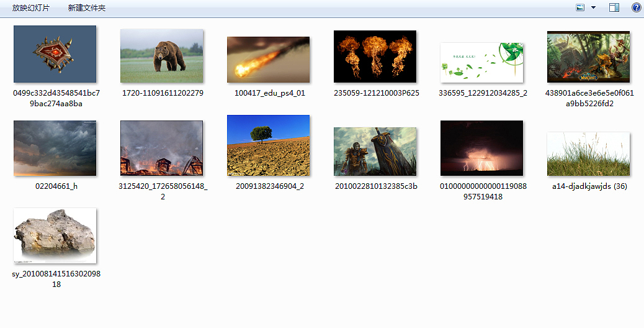The image size is (644, 328).
Task: Click file name sy_20100814151630209818
Action: click(56, 279)
